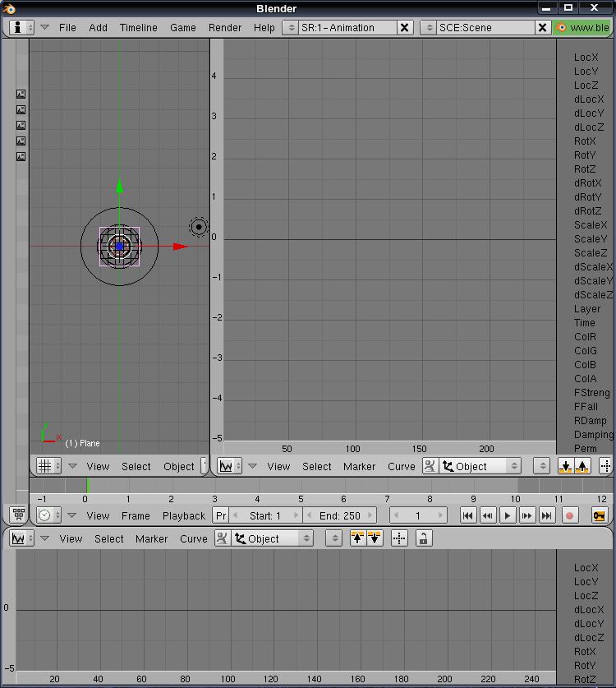
Task: Copy curves with down-arrow icon, upper IPO
Action: [566, 466]
